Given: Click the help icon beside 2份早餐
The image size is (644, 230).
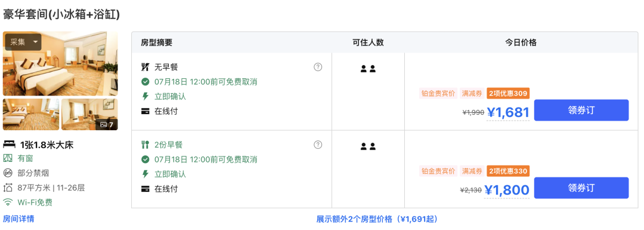Looking at the screenshot, I should (317, 145).
